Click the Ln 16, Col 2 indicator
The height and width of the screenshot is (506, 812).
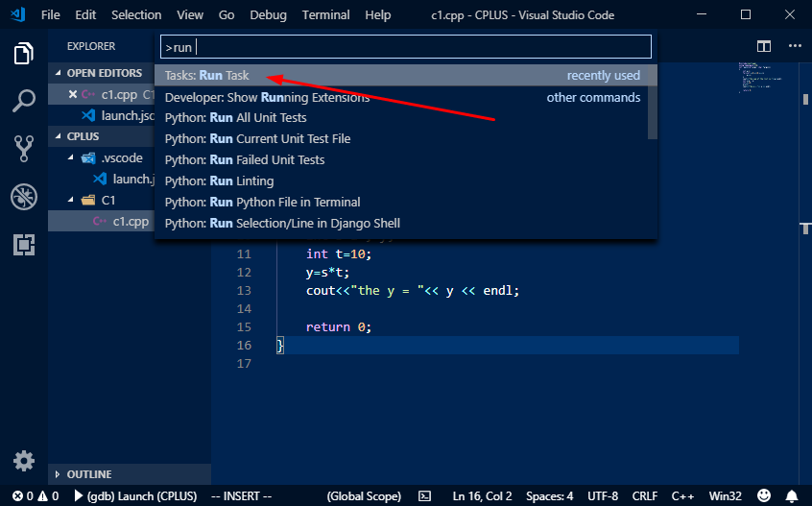[x=482, y=496]
